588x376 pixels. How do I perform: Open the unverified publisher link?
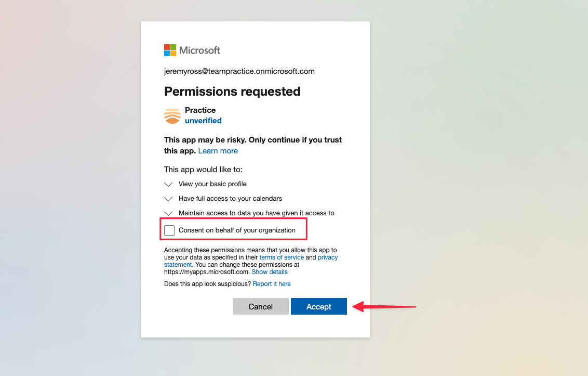pos(203,121)
